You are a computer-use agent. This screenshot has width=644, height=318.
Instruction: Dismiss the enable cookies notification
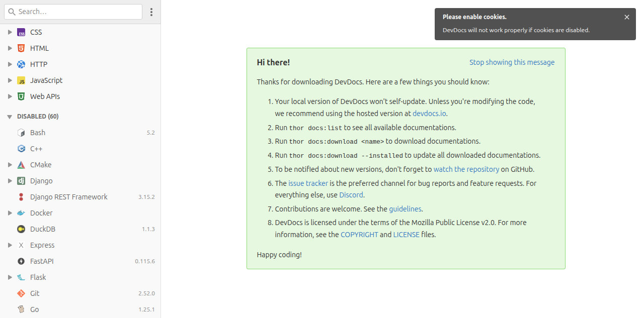pyautogui.click(x=627, y=17)
